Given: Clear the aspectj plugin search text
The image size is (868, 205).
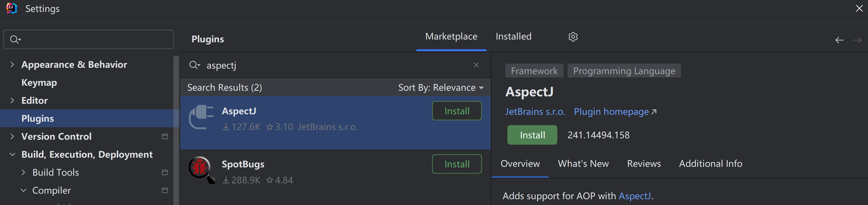Looking at the screenshot, I should click(x=476, y=65).
